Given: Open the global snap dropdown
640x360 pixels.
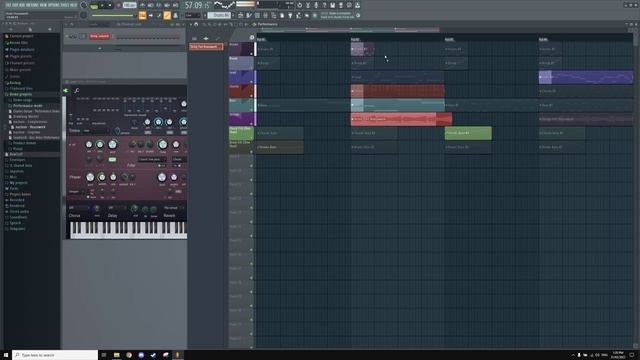Looking at the screenshot, I should point(193,15).
